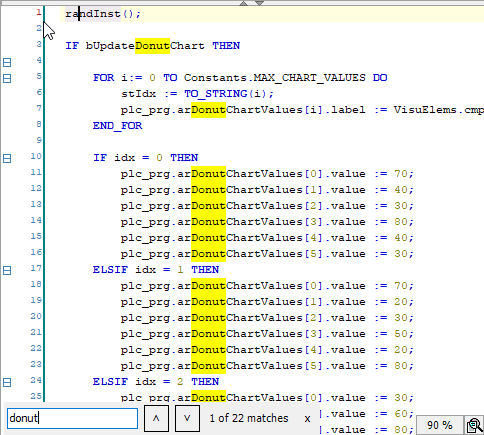Click value 20 on line 22

click(x=401, y=350)
